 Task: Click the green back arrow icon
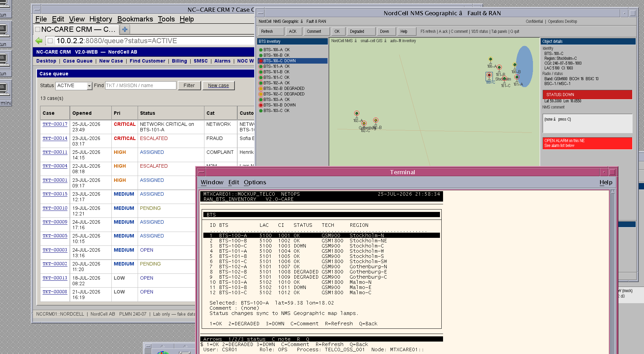39,41
